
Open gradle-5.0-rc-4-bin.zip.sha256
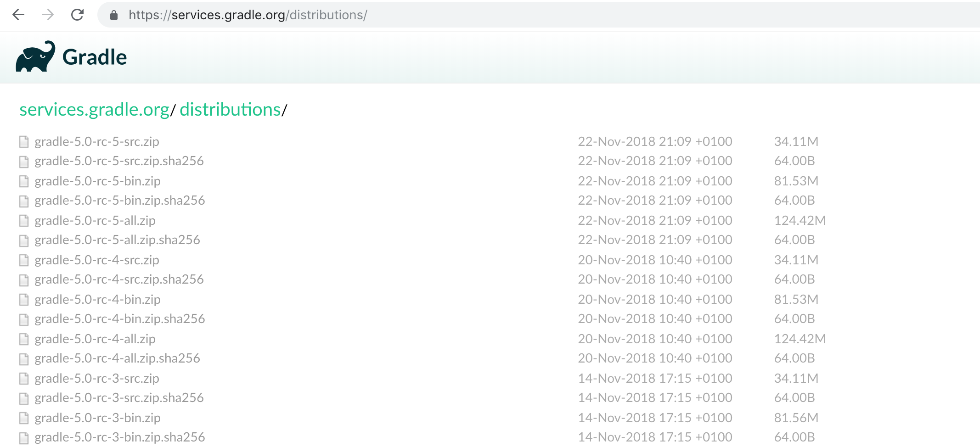pyautogui.click(x=120, y=318)
